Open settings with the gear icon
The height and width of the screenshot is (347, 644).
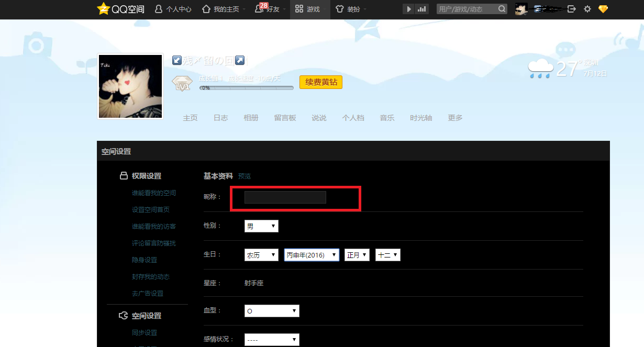(587, 9)
